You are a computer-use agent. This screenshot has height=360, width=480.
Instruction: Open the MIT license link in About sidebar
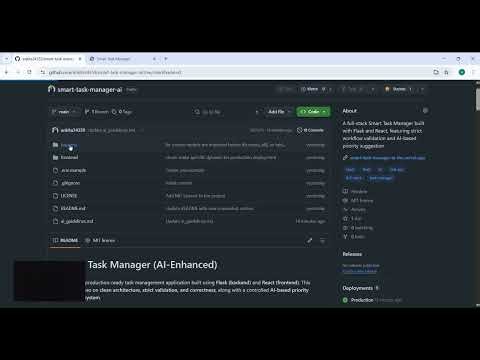coord(358,201)
